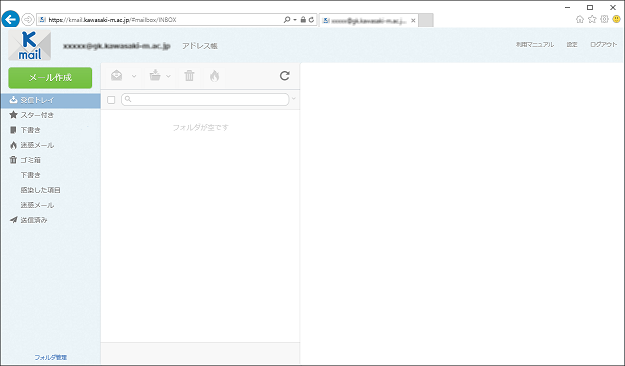Click the フォルダ管理 folder management link
The height and width of the screenshot is (366, 625).
pyautogui.click(x=50, y=358)
